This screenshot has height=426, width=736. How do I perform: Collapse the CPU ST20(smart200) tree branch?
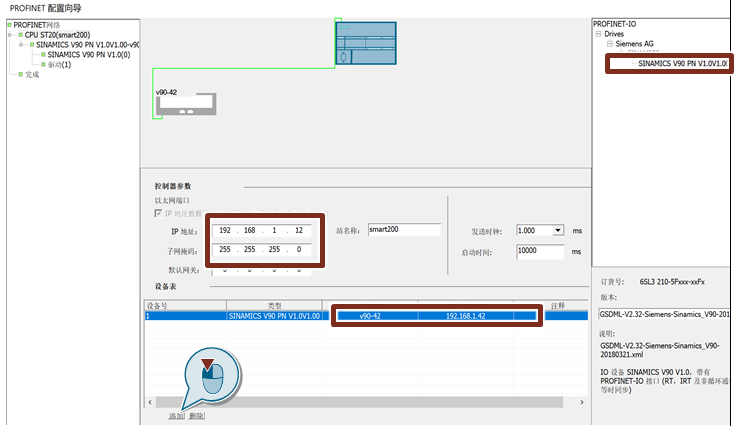point(10,35)
